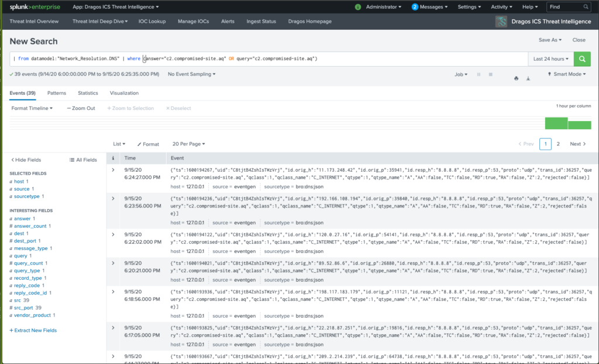Image resolution: width=599 pixels, height=364 pixels.
Task: Click the answer_count interesting field
Action: (30, 226)
